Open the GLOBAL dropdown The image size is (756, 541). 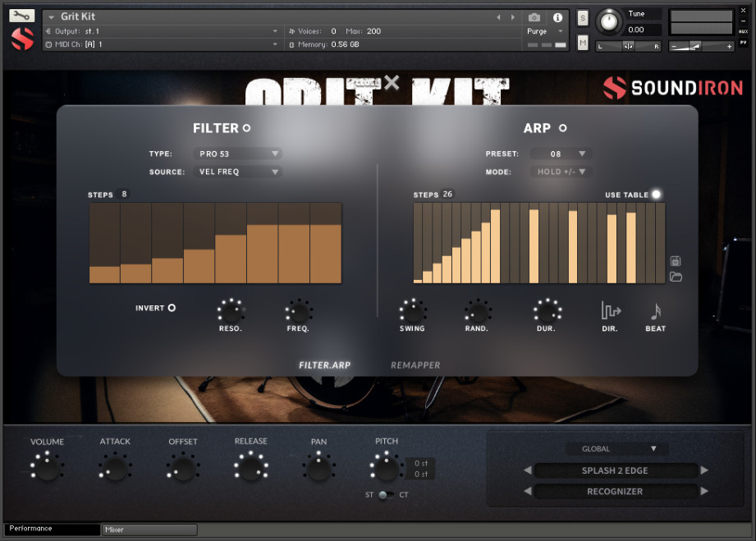[x=617, y=448]
